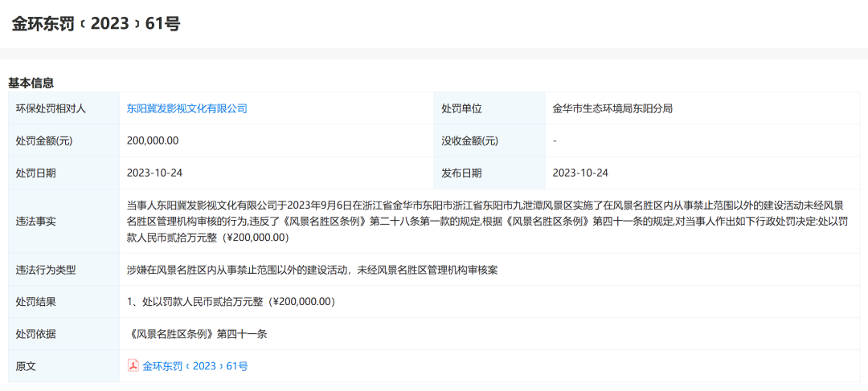Click the 违法事实 row label
The image size is (868, 391).
click(x=36, y=222)
